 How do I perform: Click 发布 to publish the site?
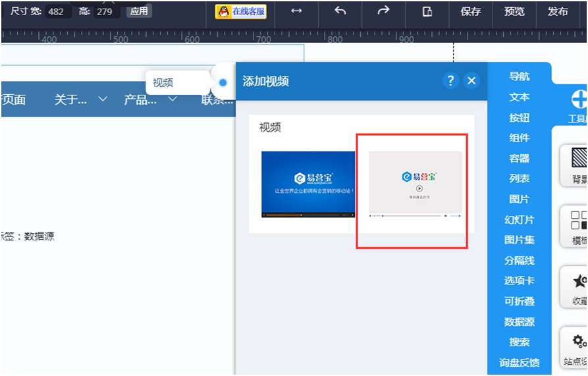tap(558, 12)
